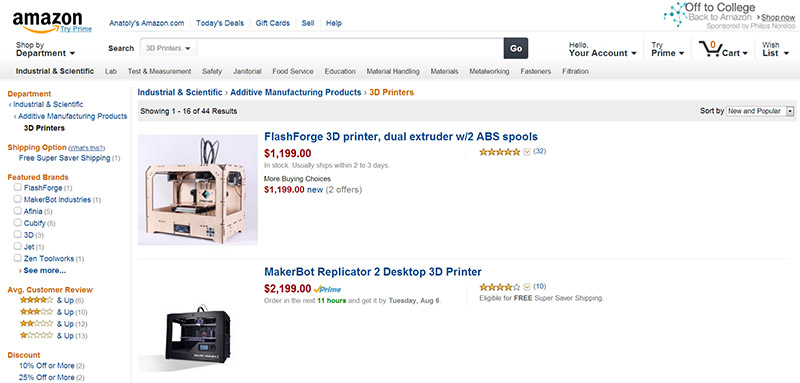Expand Shop by Department menu
Screen dimensions: 800x383
[x=45, y=49]
